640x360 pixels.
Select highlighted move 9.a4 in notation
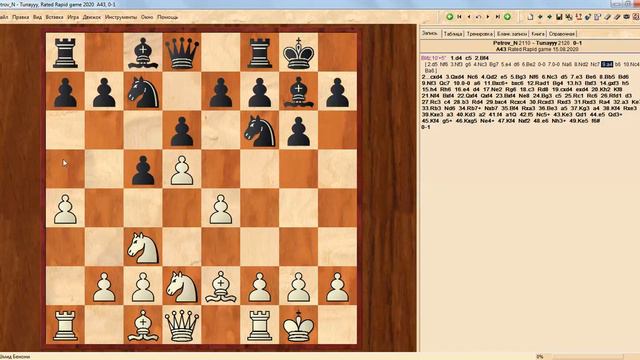pyautogui.click(x=607, y=64)
